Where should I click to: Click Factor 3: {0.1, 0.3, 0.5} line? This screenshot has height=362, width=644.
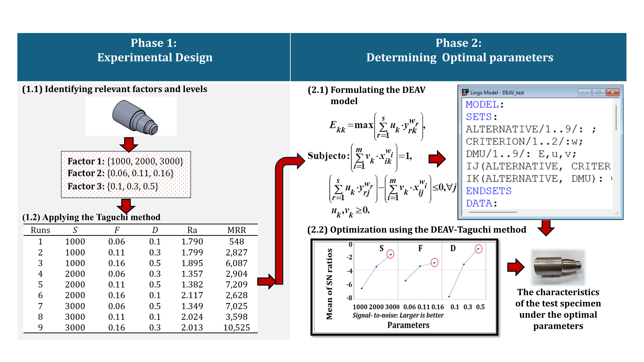[113, 186]
